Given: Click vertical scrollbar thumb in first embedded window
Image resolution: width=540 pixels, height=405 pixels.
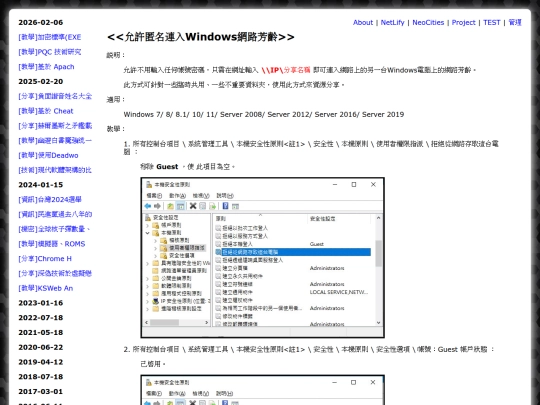Looking at the screenshot, I should click(x=378, y=253).
